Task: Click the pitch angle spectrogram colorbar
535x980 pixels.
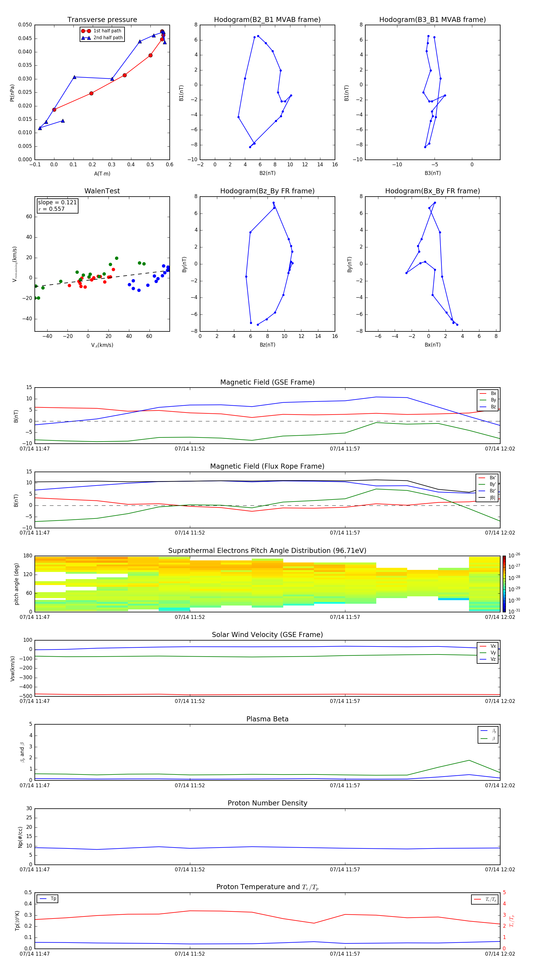Action: [504, 584]
